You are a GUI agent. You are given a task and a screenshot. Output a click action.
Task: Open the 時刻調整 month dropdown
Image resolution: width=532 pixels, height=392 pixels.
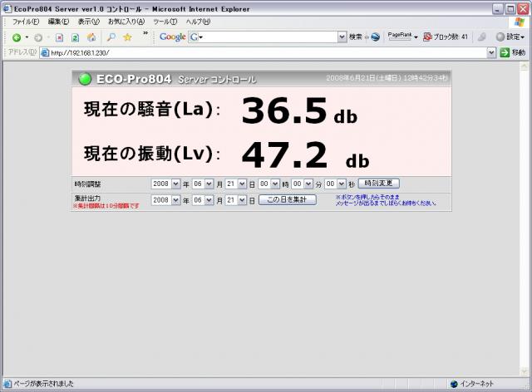(203, 184)
